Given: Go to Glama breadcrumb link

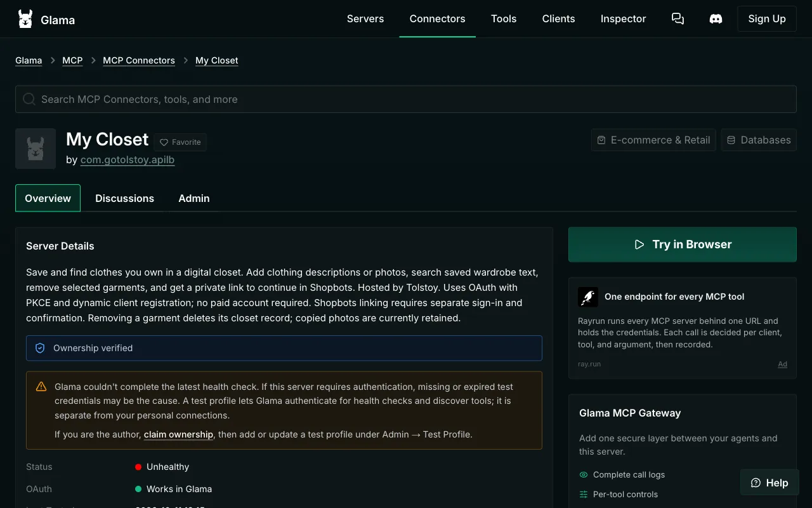Looking at the screenshot, I should [29, 60].
